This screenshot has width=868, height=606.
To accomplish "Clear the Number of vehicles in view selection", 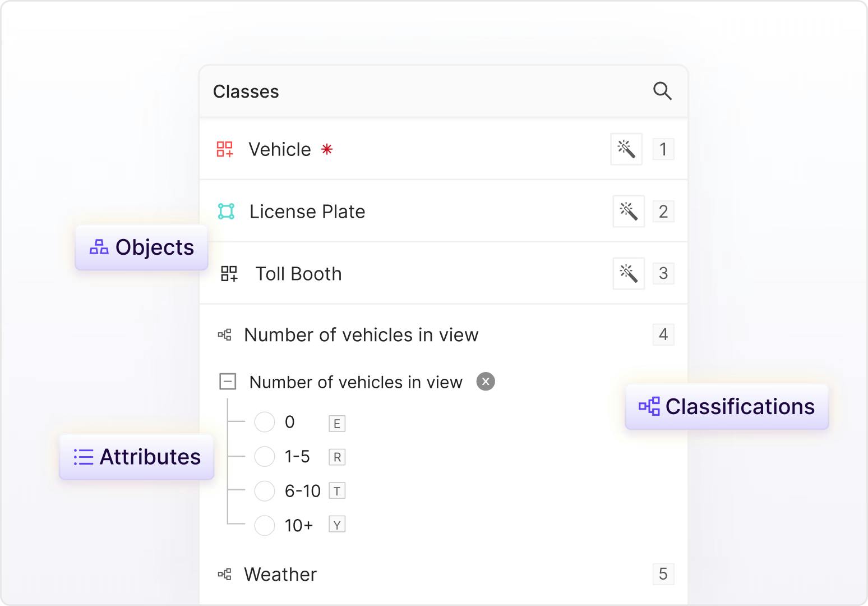I will point(486,382).
